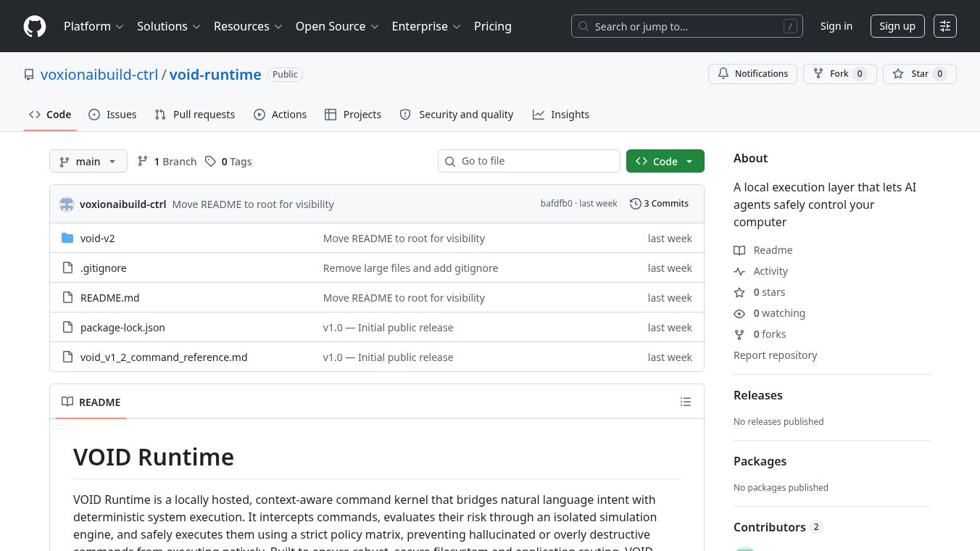Focus the Go to file field
The width and height of the screenshot is (980, 551).
click(536, 161)
